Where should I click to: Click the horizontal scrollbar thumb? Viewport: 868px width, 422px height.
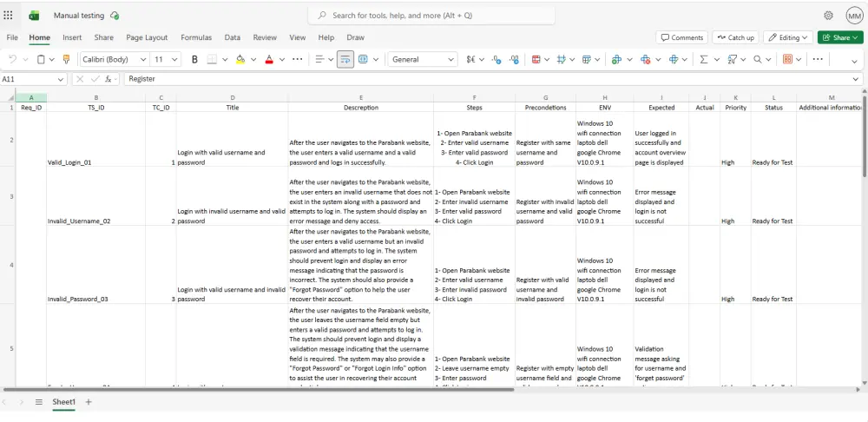[259, 389]
